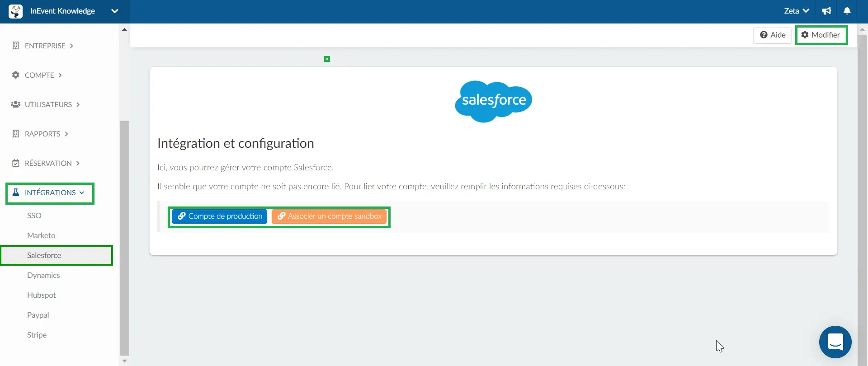
Task: Expand the RAPPORTS menu section
Action: pos(40,134)
